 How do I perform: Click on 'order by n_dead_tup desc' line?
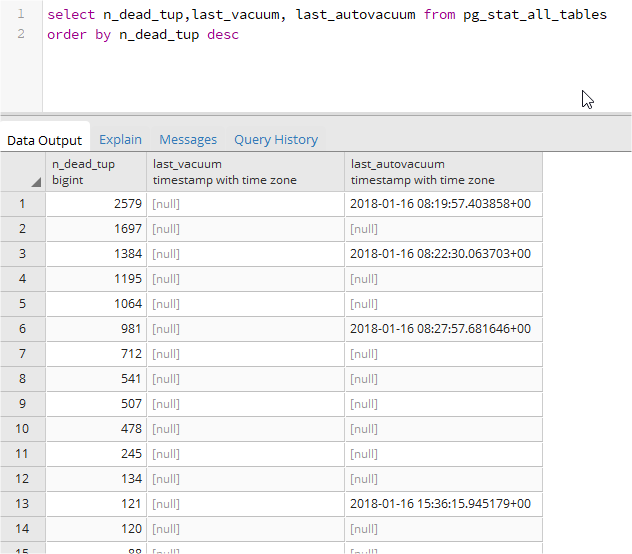143,34
